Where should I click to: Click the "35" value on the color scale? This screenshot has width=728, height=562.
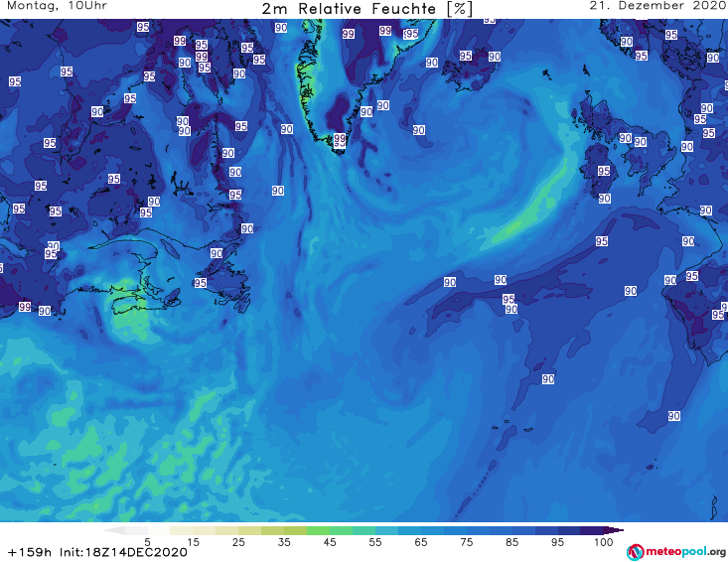tap(284, 542)
